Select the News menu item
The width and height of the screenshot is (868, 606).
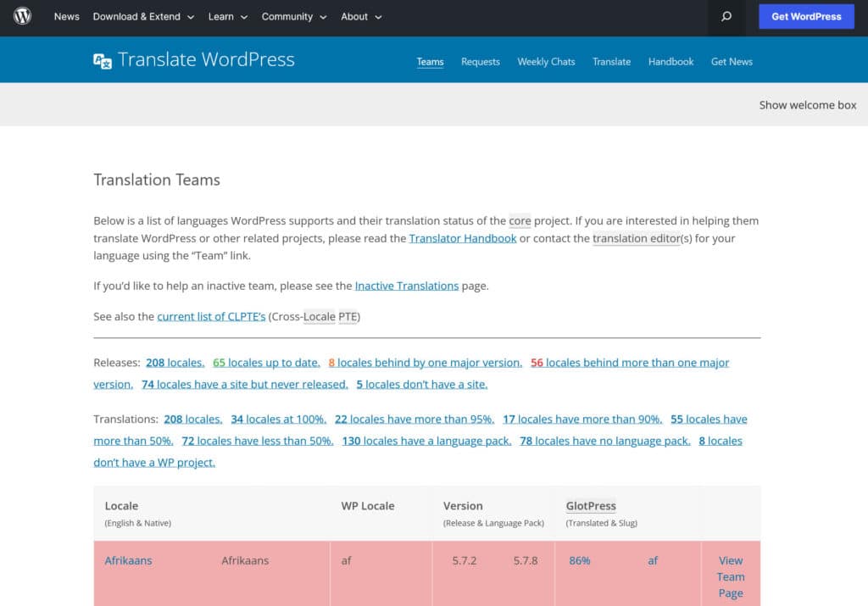[66, 16]
